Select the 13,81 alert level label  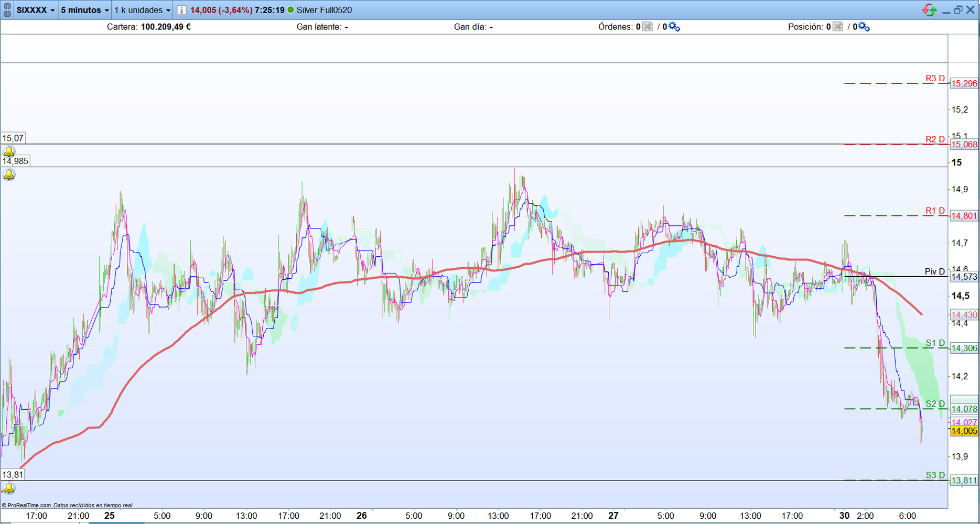click(x=13, y=475)
